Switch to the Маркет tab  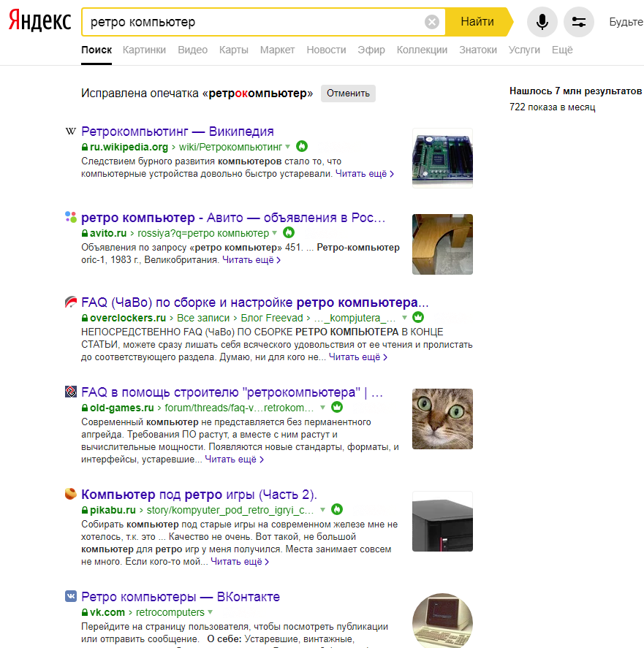pyautogui.click(x=278, y=50)
